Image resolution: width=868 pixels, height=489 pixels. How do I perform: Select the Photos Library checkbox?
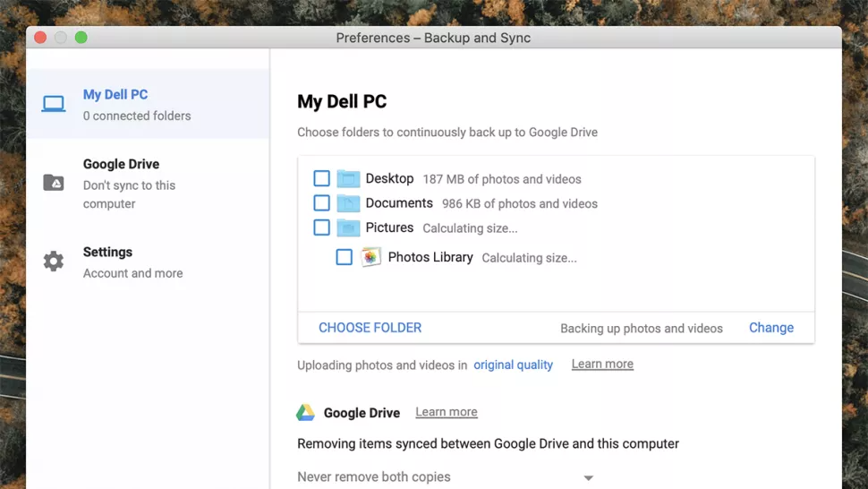coord(345,257)
